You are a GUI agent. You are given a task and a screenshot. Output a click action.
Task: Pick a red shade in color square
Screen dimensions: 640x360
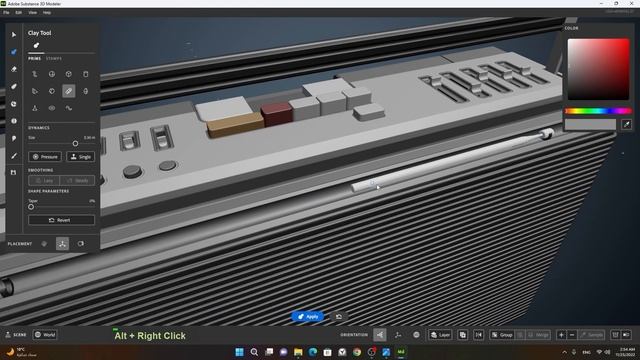pos(598,69)
